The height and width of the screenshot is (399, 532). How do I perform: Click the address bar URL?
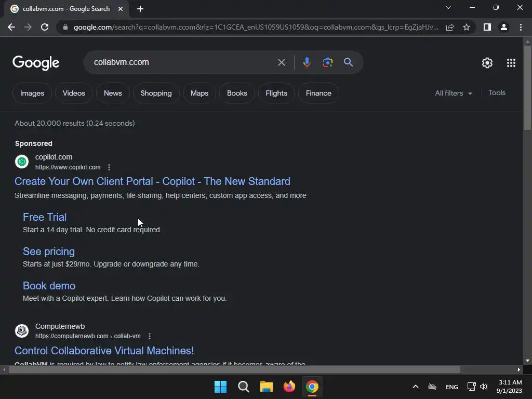click(x=256, y=27)
